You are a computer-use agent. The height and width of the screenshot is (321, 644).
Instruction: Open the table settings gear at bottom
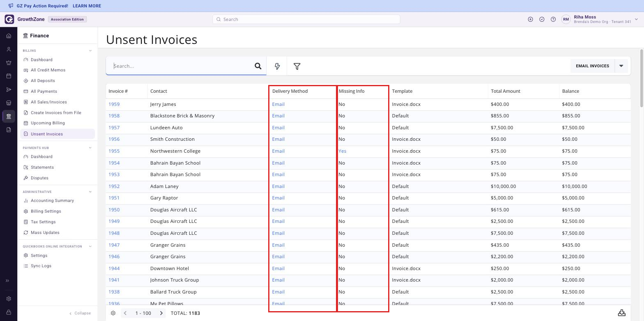point(113,313)
